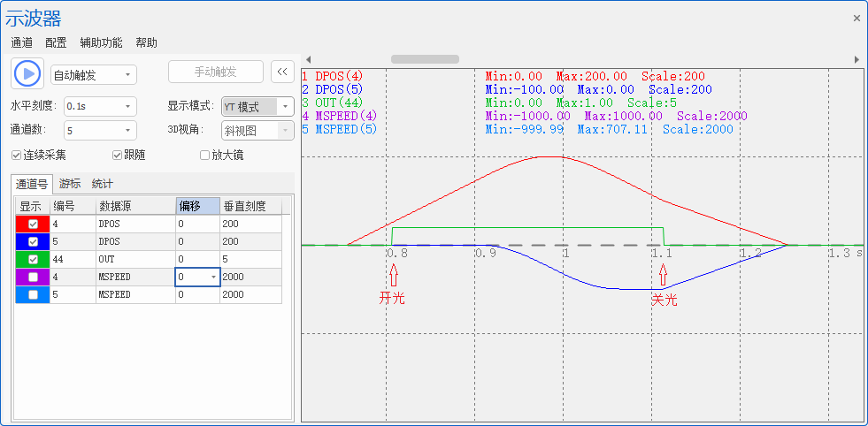Switch to the 游标 tab
Screen dimensions: 868x426
tap(70, 184)
